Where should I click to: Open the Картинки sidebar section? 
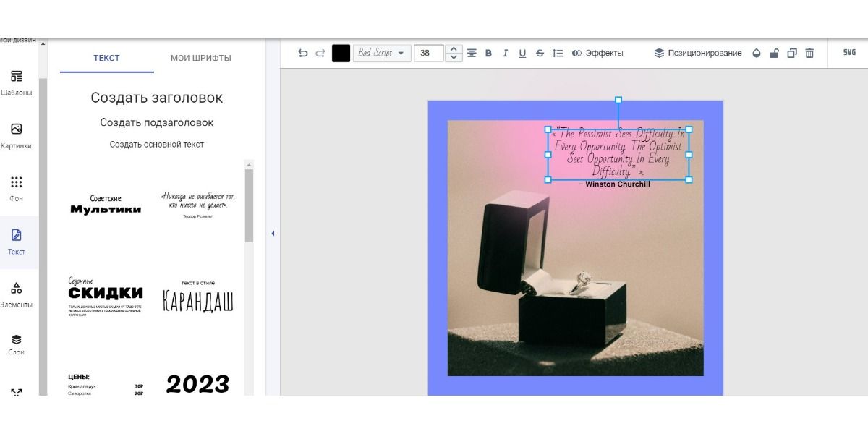(x=16, y=135)
